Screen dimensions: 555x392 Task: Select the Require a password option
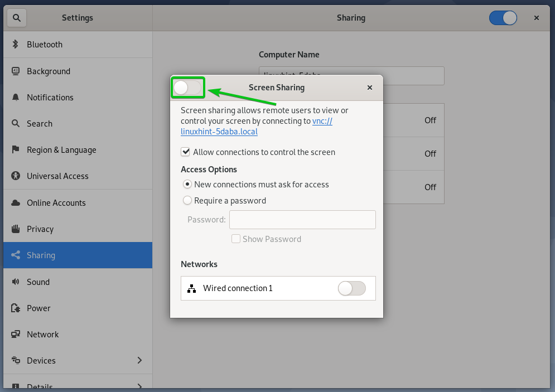coord(187,201)
